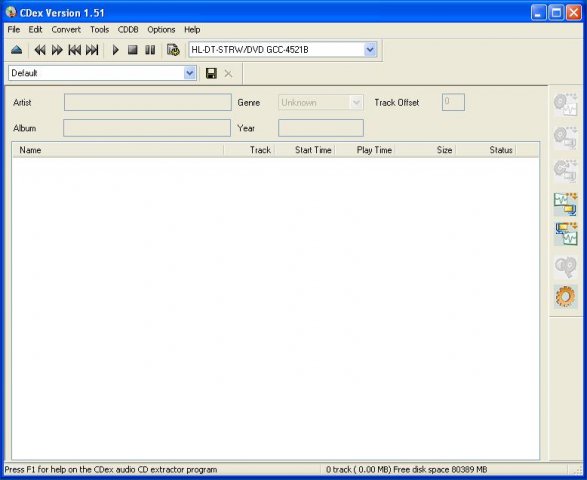Image resolution: width=587 pixels, height=480 pixels.
Task: Skip to next track button
Action: point(92,50)
